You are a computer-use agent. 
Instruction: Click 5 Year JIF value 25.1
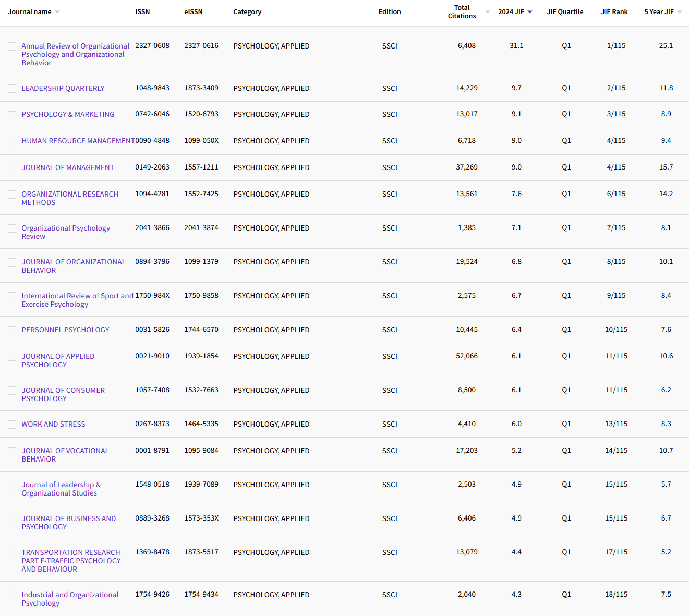click(666, 46)
